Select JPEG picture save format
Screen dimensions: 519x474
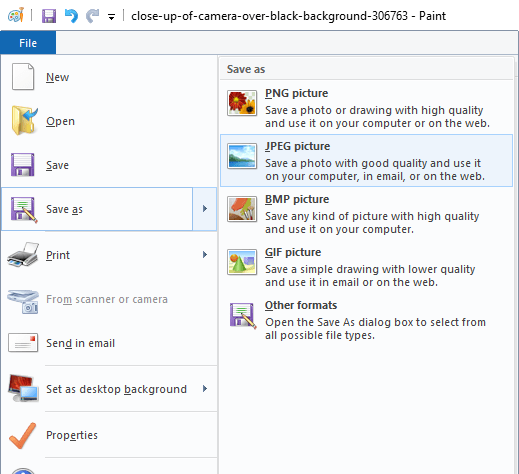tap(366, 161)
